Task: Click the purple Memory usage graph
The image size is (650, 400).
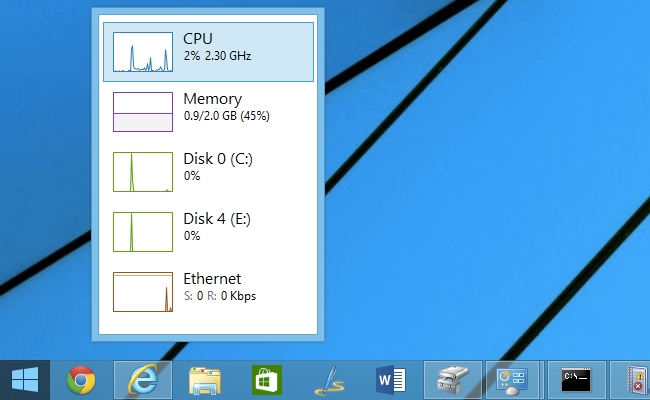Action: tap(143, 112)
